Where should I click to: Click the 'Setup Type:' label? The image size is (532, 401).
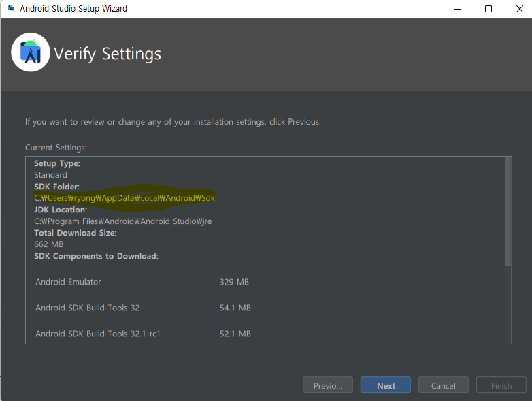(57, 163)
